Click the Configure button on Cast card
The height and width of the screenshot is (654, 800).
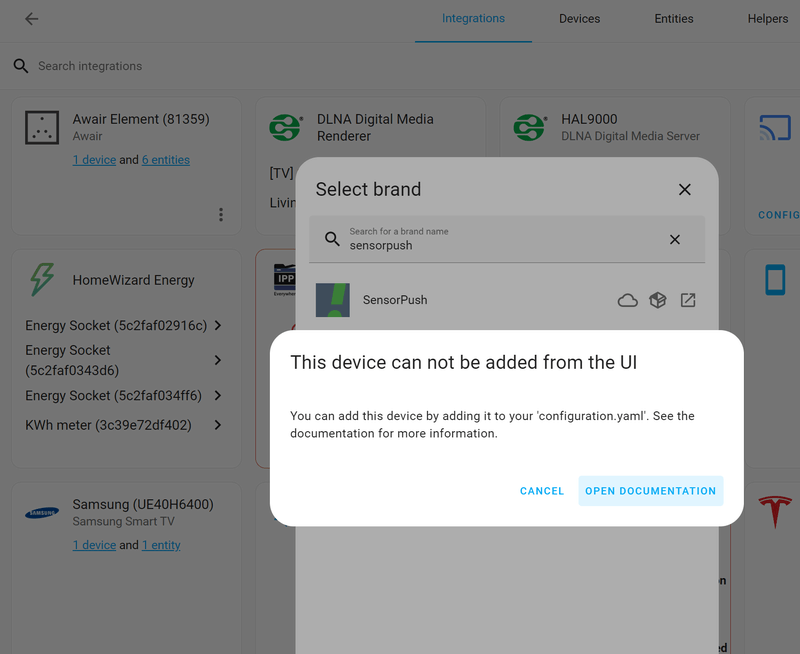779,215
